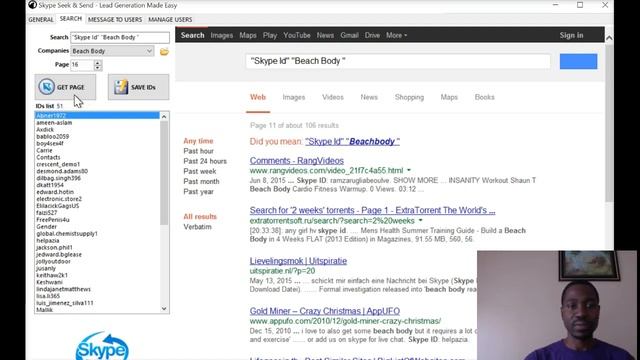640x360 pixels.
Task: Increase the Page number stepper
Action: point(98,62)
